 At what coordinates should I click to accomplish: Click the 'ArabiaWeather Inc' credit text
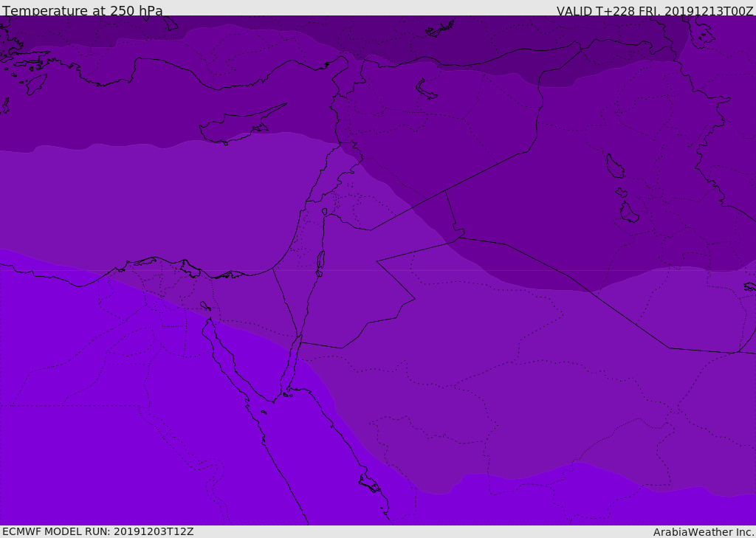point(703,532)
